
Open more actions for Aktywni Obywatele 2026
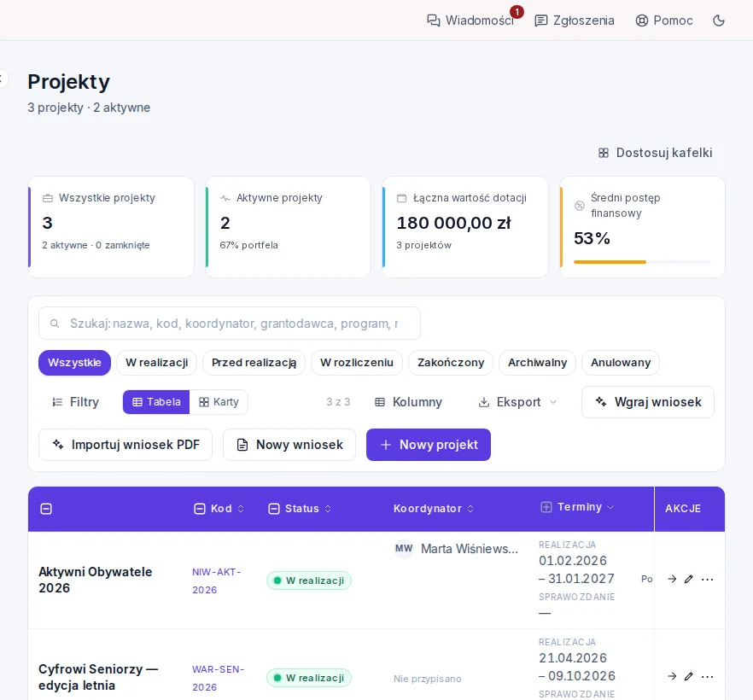pos(708,579)
